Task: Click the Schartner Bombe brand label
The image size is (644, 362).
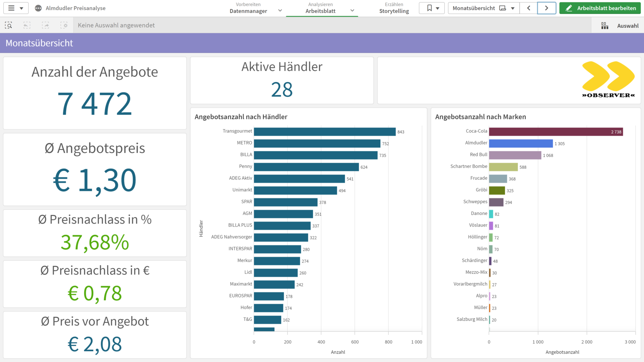Action: (469, 166)
